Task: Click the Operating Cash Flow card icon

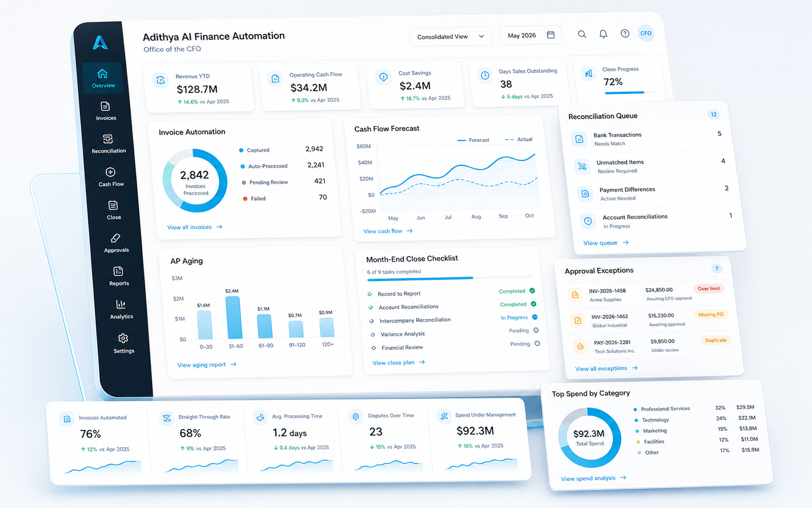Action: [x=275, y=78]
